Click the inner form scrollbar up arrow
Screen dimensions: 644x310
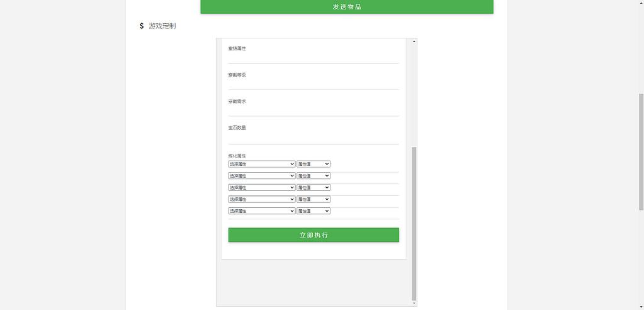click(414, 42)
